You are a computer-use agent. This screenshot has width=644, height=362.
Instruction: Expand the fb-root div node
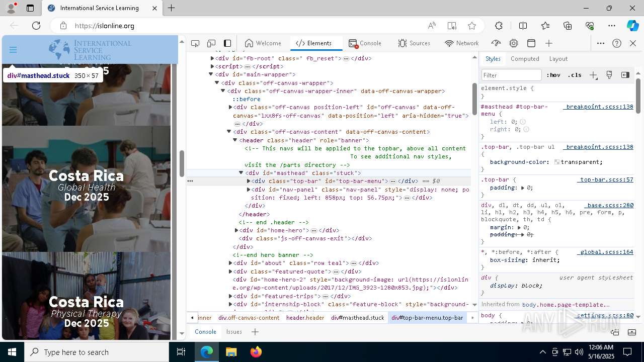click(212, 58)
